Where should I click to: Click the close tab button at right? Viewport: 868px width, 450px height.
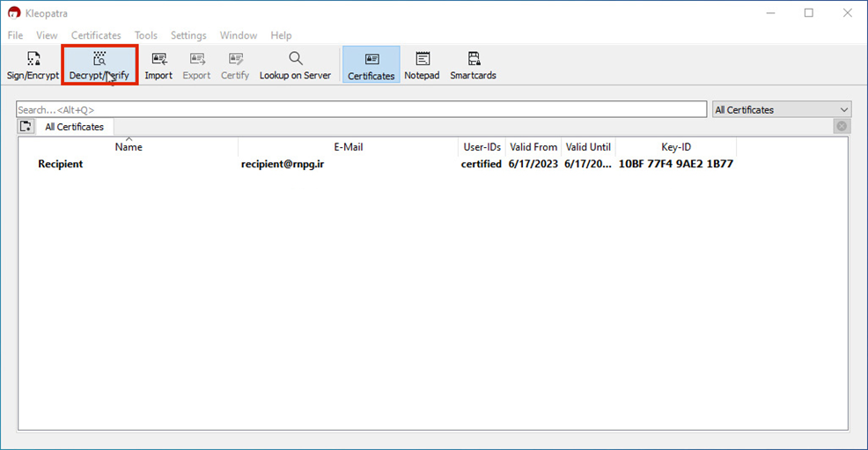click(x=842, y=126)
